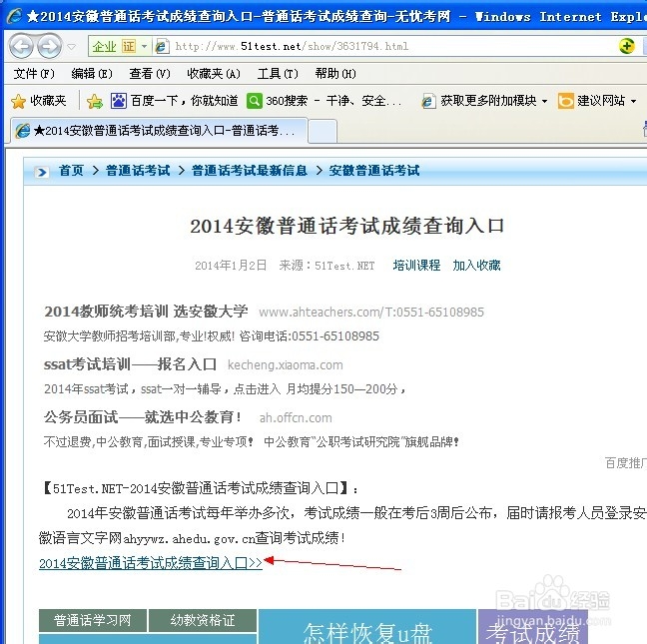Viewport: 647px width, 644px height.
Task: Click the 2014安徽普通话考试成绩查询入口>> link
Action: pos(151,563)
